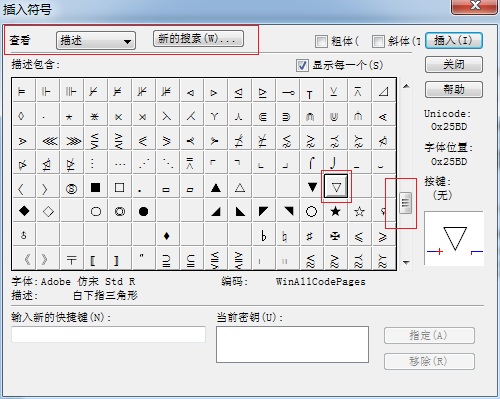Viewport: 500px width, 399px height.
Task: Pick the black upper-right triangle symbol
Action: [x=288, y=211]
